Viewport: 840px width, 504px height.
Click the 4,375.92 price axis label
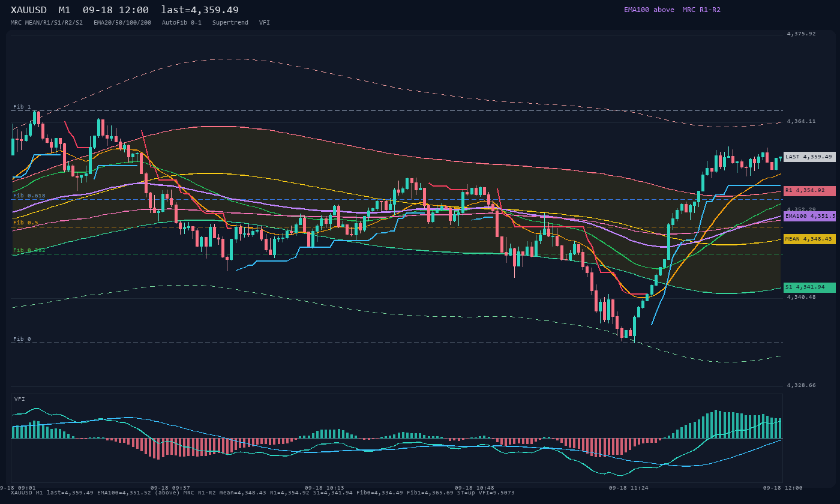coord(802,34)
